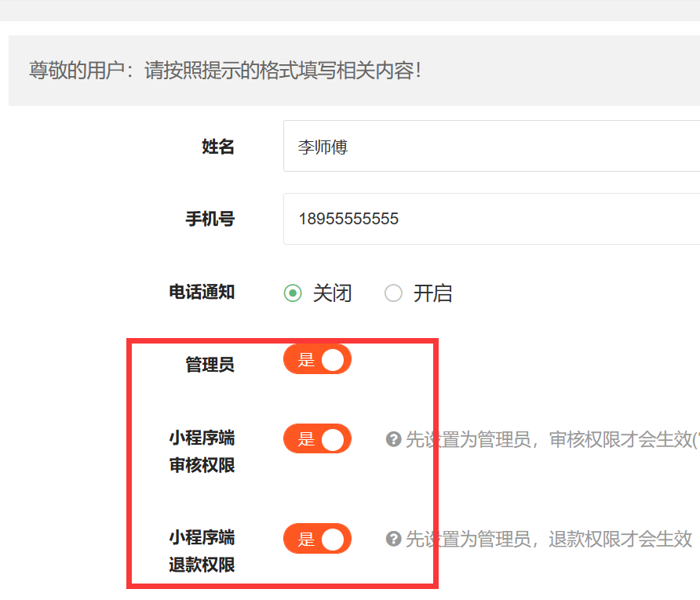
Task: Toggle the 小程序端退款权限 switch
Action: 317,539
